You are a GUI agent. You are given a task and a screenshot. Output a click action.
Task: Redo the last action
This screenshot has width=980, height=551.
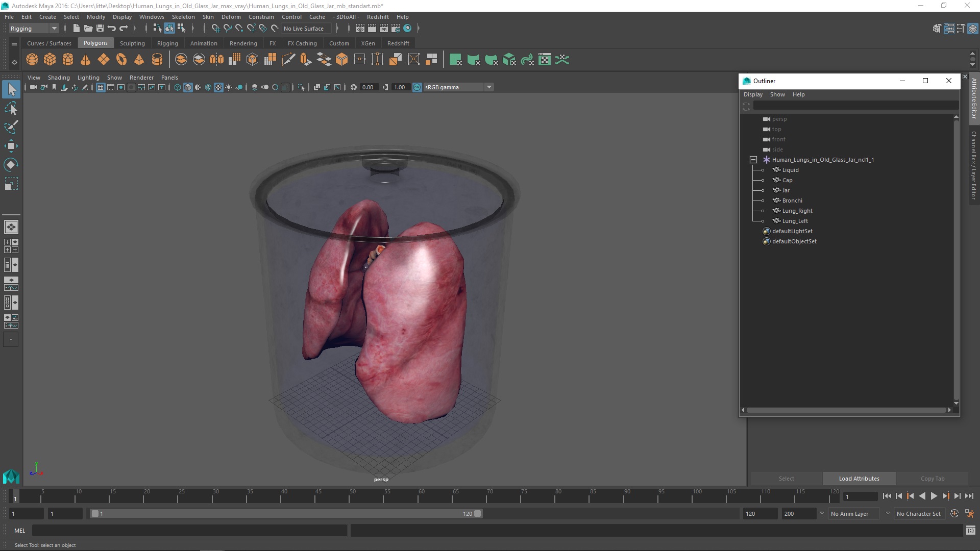coord(124,29)
